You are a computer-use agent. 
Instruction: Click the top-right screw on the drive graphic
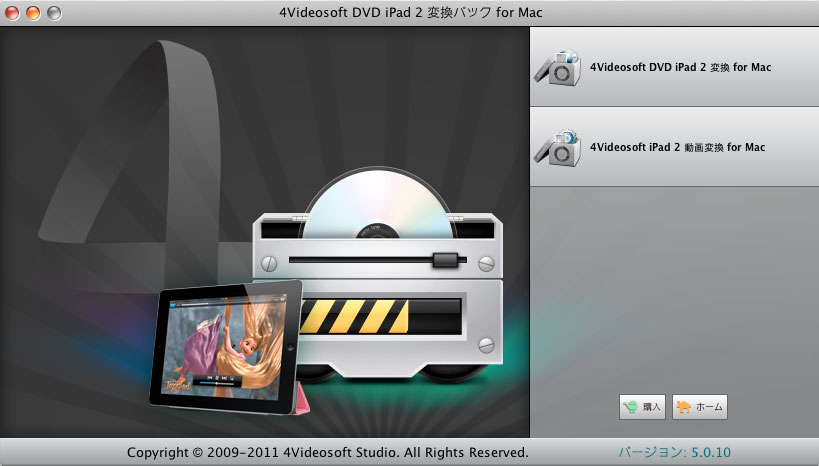tap(487, 264)
